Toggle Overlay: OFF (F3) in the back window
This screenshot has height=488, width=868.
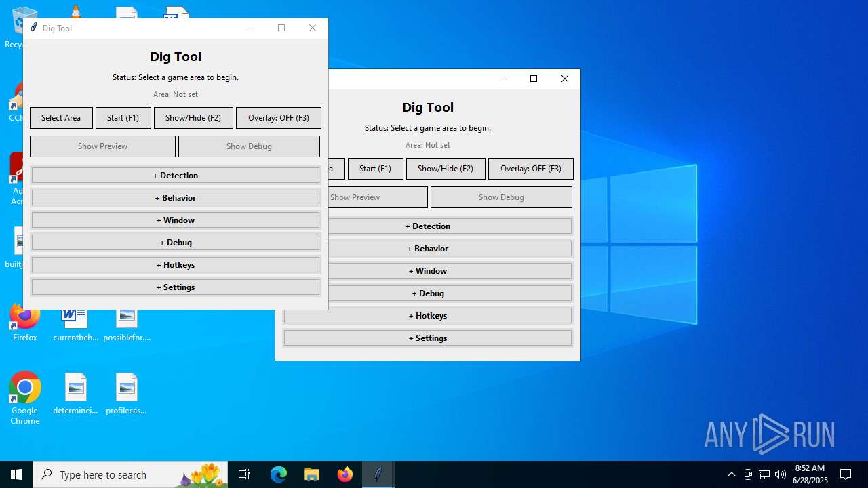click(531, 169)
